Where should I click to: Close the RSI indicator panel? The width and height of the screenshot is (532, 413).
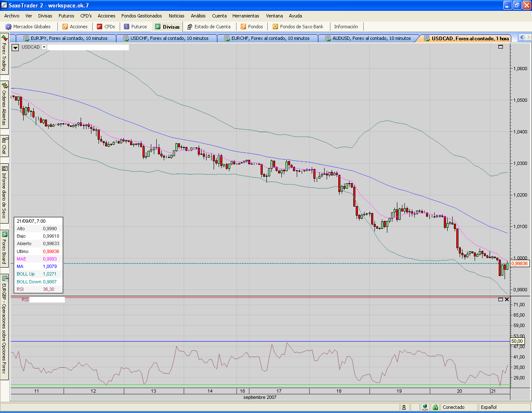(507, 300)
